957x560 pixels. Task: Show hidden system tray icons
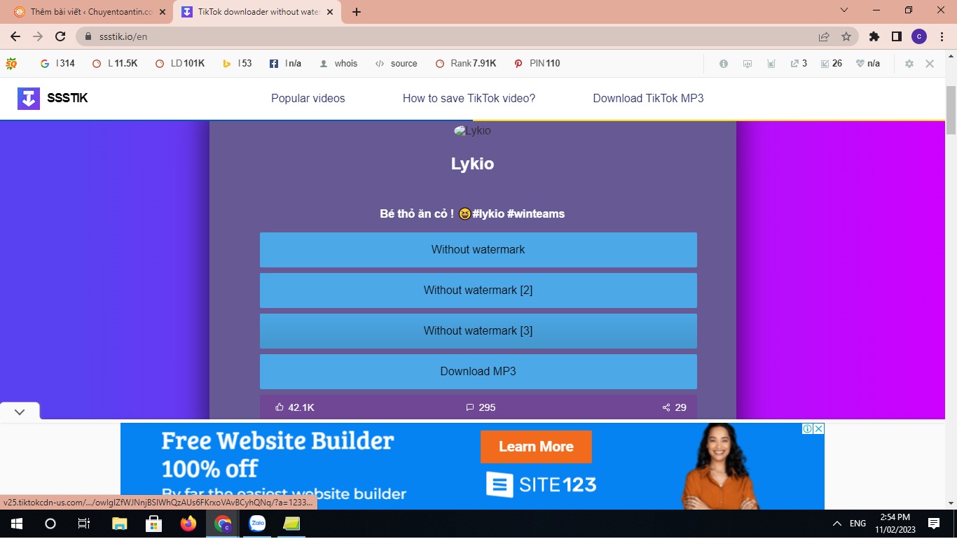pos(836,524)
